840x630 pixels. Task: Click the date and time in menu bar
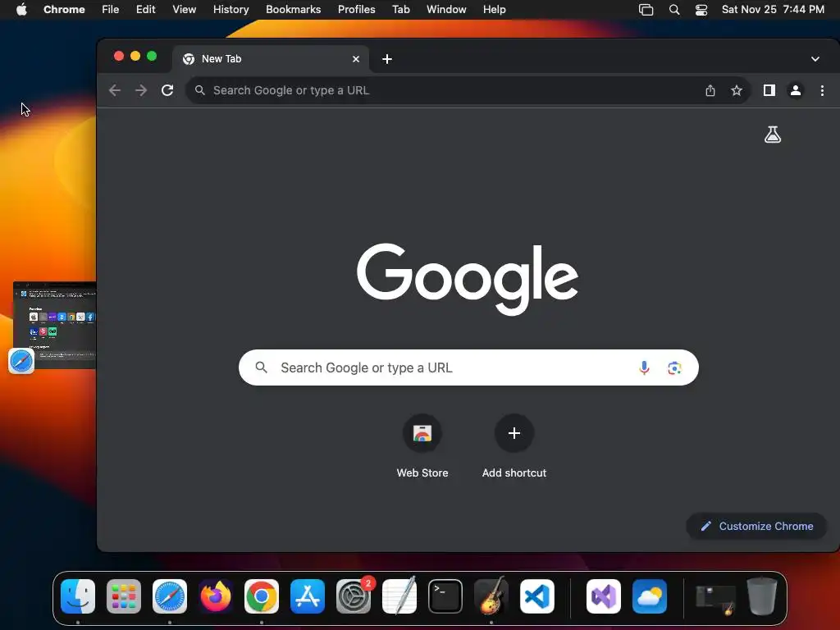(773, 9)
